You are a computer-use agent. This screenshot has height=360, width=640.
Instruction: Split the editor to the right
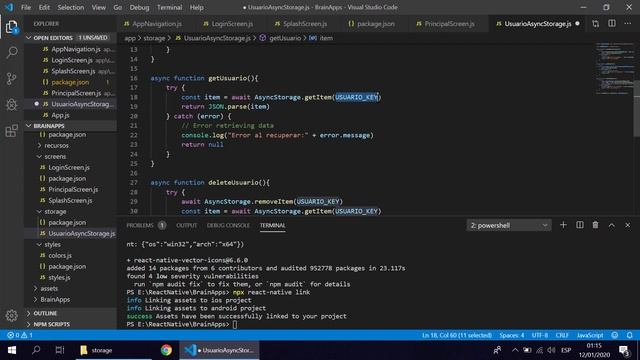point(612,24)
